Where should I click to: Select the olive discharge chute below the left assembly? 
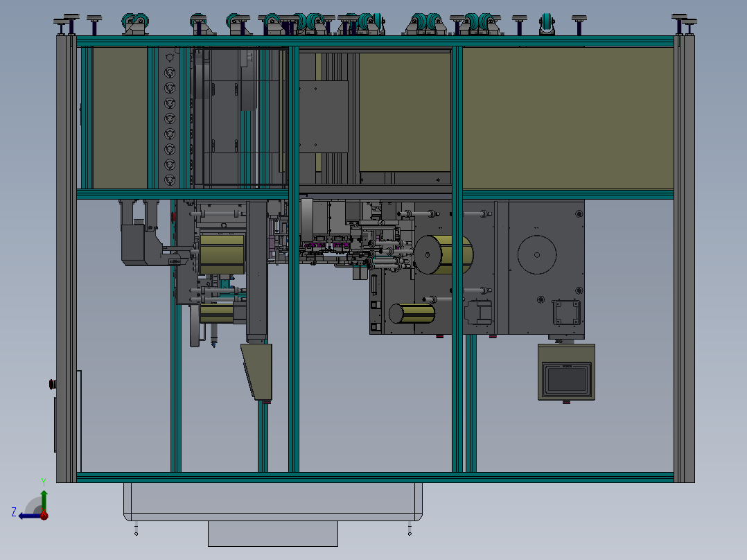(x=257, y=371)
